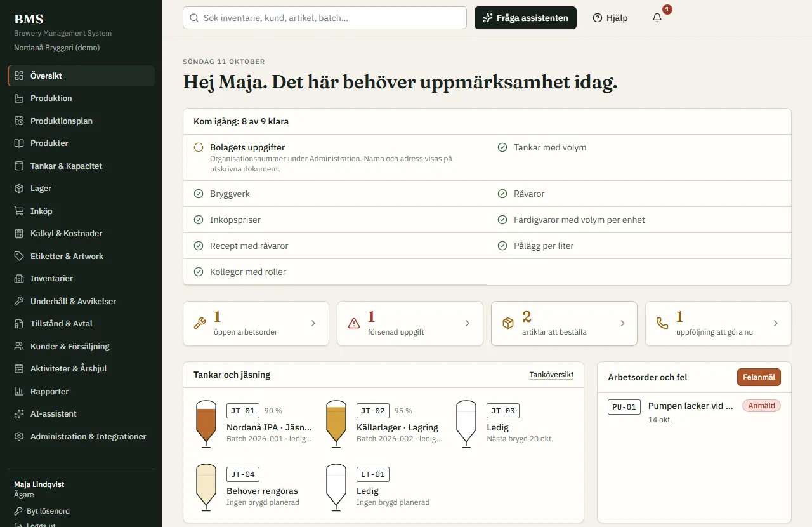Click the Byt lösenord link

pyautogui.click(x=42, y=511)
